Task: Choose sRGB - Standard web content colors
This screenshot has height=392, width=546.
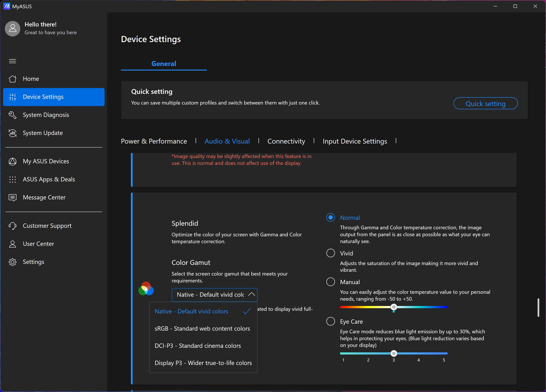Action: [x=202, y=328]
